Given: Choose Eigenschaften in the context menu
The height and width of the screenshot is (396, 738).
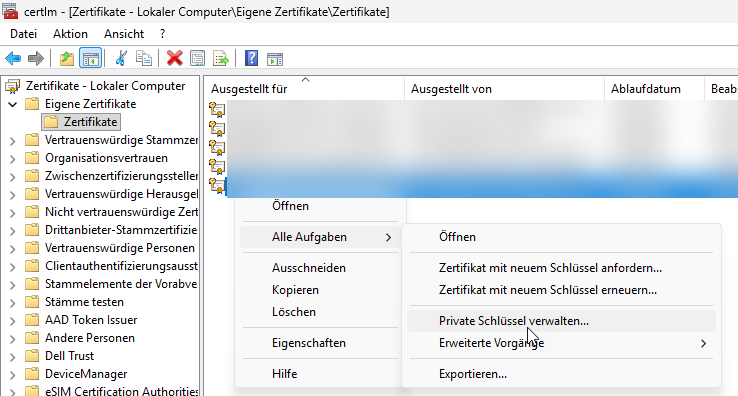Looking at the screenshot, I should tap(320, 343).
